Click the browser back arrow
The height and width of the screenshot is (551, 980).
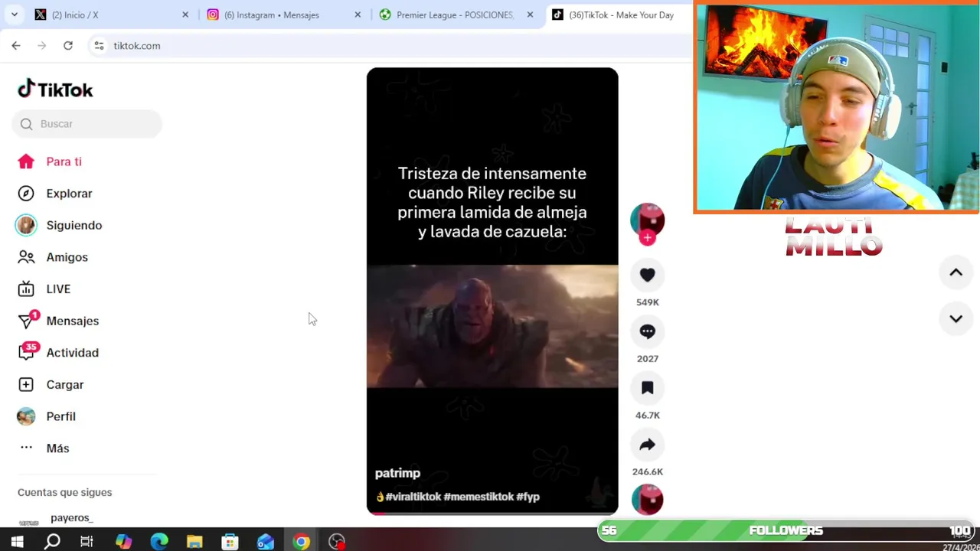click(x=16, y=46)
